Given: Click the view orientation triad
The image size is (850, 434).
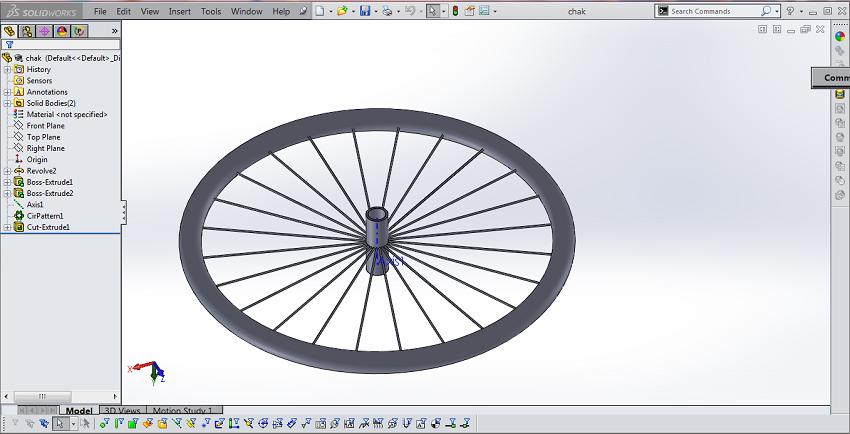Looking at the screenshot, I should tap(147, 371).
